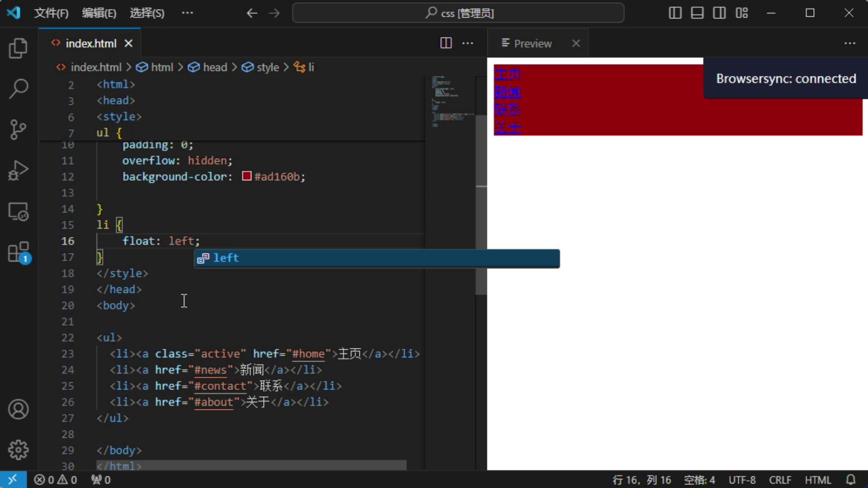Click the Browsersync: connected notification
The height and width of the screenshot is (488, 868).
[x=786, y=79]
